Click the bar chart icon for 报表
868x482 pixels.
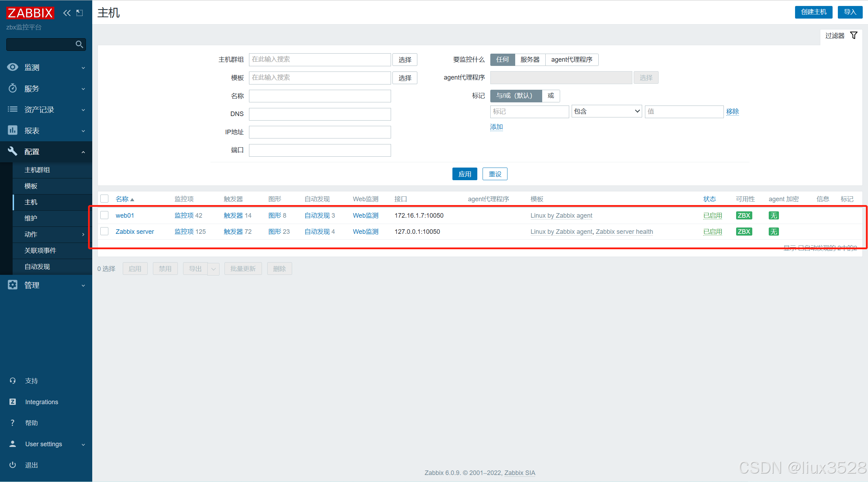[x=13, y=130]
